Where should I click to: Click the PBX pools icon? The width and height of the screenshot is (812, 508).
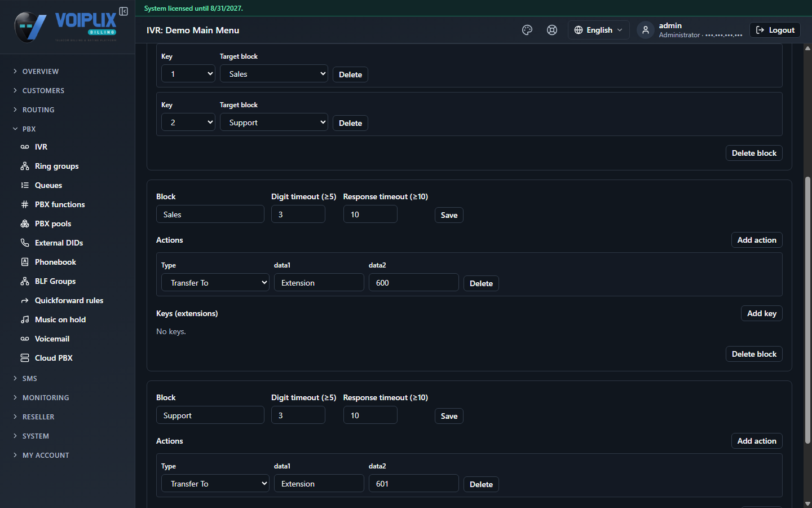[25, 224]
